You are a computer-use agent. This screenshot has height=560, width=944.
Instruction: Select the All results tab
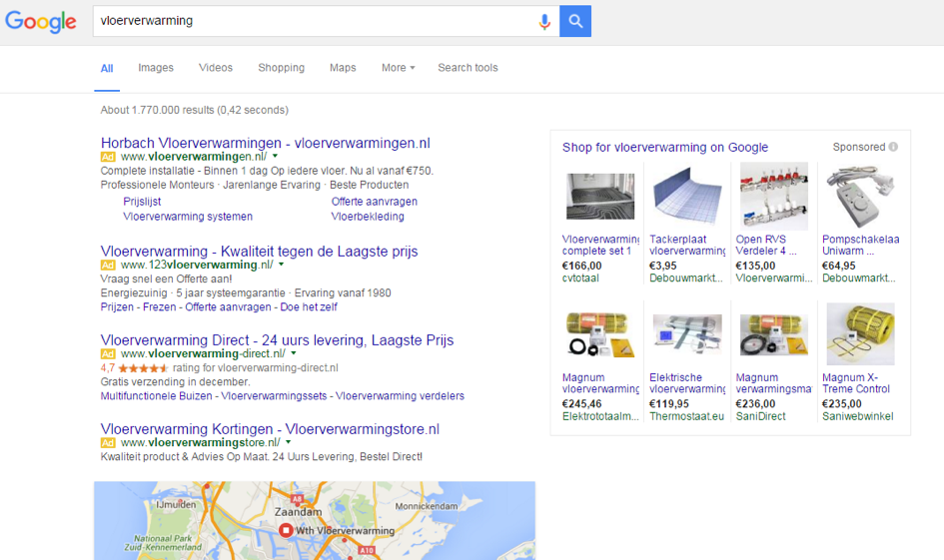[107, 69]
